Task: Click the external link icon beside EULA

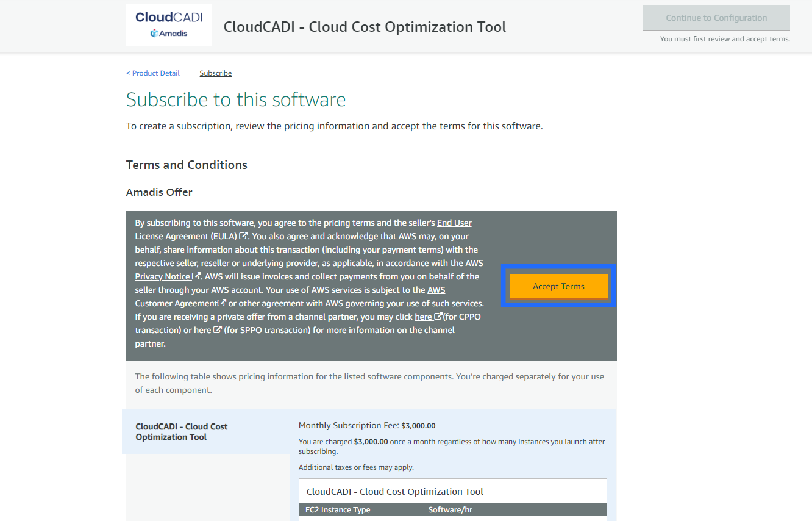Action: click(244, 236)
